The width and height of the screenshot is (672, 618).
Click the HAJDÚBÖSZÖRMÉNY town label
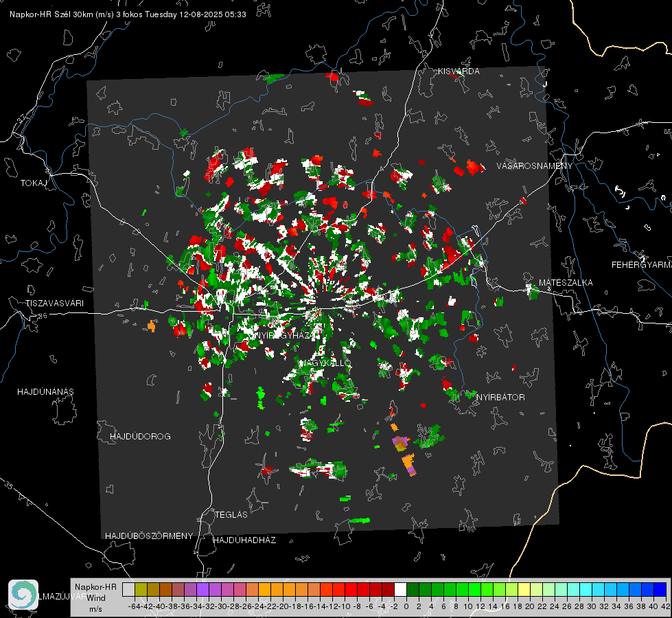[149, 536]
